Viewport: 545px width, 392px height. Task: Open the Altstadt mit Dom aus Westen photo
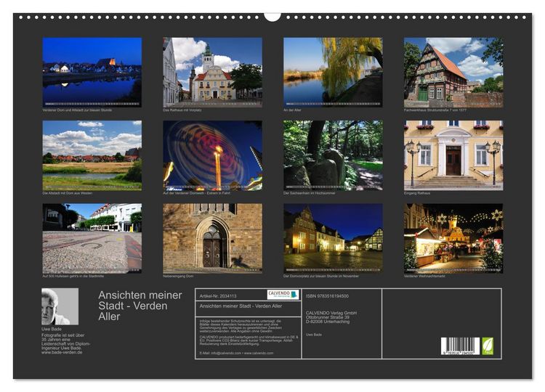tap(92, 155)
